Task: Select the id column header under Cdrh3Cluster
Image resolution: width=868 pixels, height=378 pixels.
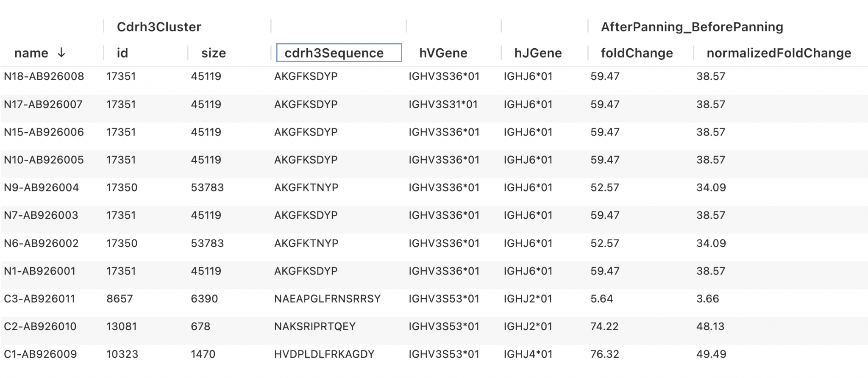Action: tap(122, 53)
